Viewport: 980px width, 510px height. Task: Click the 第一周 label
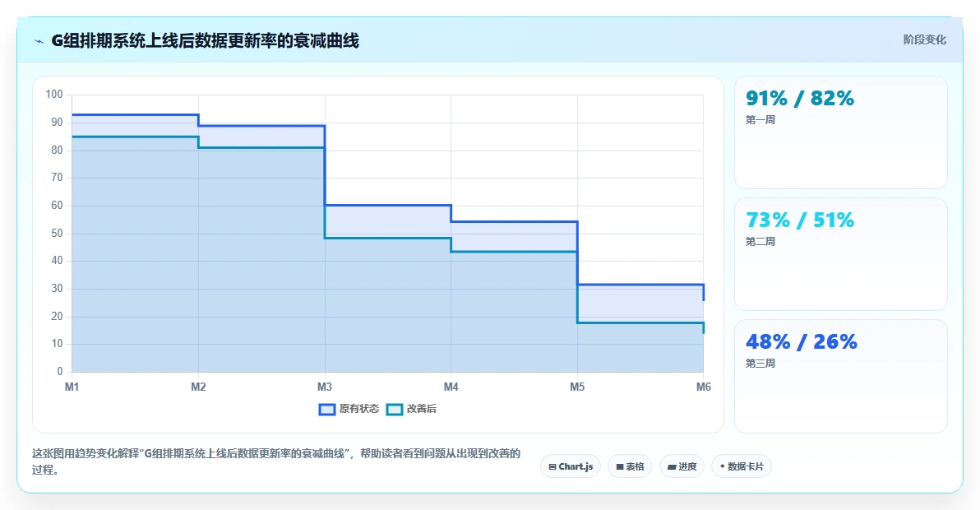760,120
